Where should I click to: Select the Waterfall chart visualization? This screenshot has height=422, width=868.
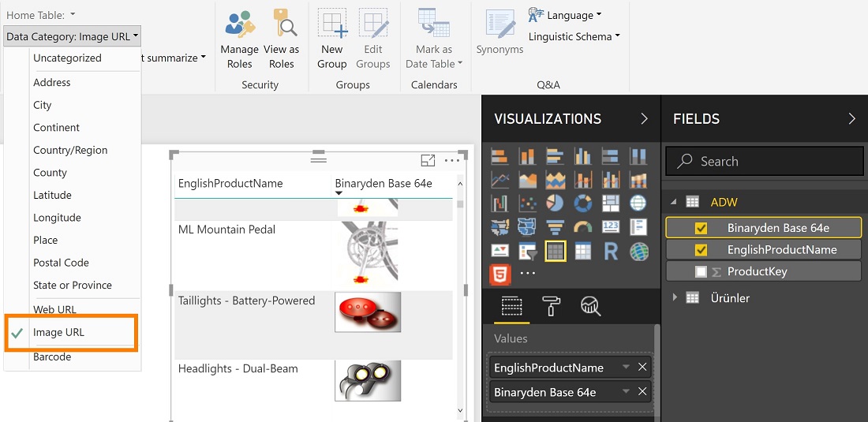(x=499, y=204)
